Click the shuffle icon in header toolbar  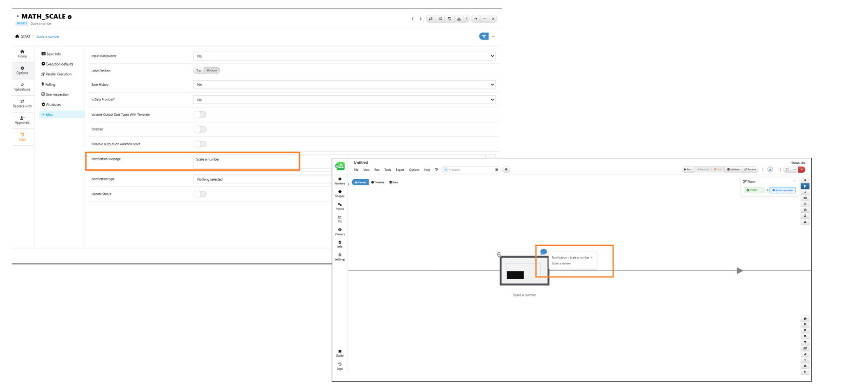440,19
